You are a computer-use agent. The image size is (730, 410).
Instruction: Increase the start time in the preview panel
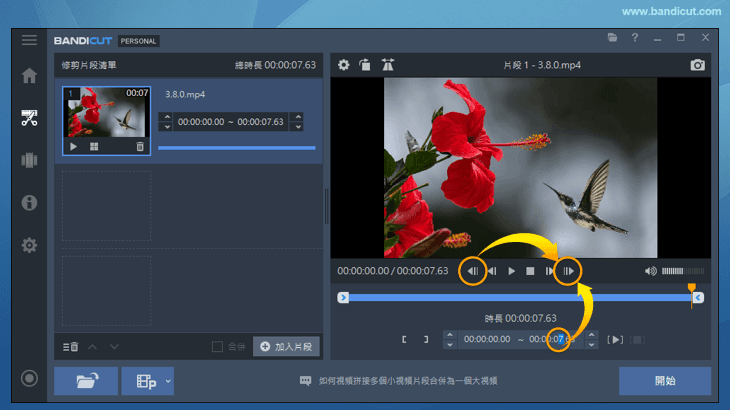point(450,335)
